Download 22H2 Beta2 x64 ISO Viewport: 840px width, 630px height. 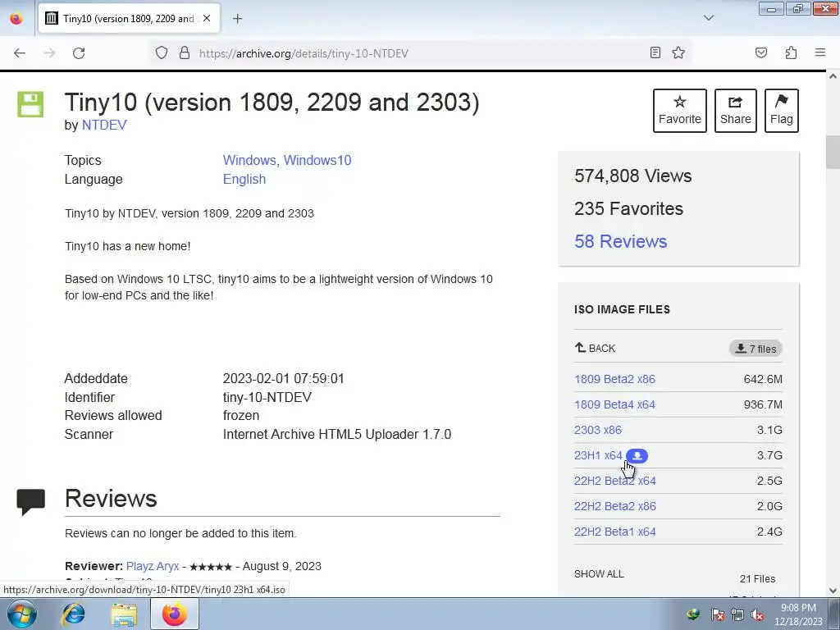click(615, 481)
